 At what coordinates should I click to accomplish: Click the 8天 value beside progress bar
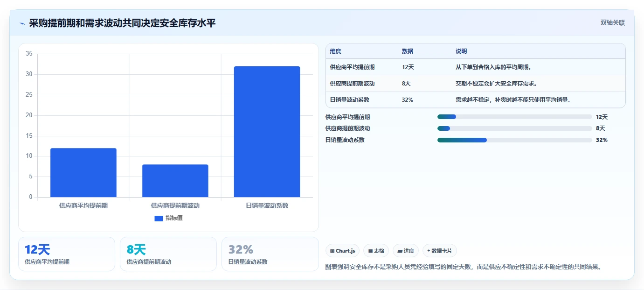click(x=600, y=128)
